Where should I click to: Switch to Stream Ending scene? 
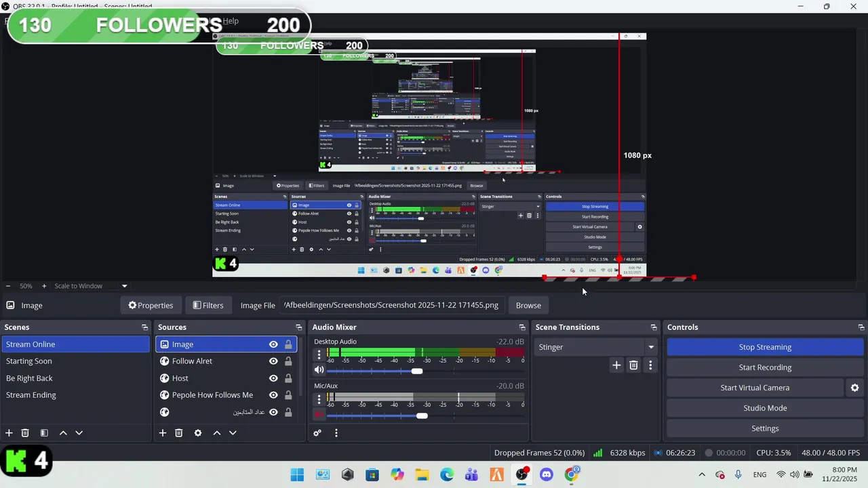75,395
